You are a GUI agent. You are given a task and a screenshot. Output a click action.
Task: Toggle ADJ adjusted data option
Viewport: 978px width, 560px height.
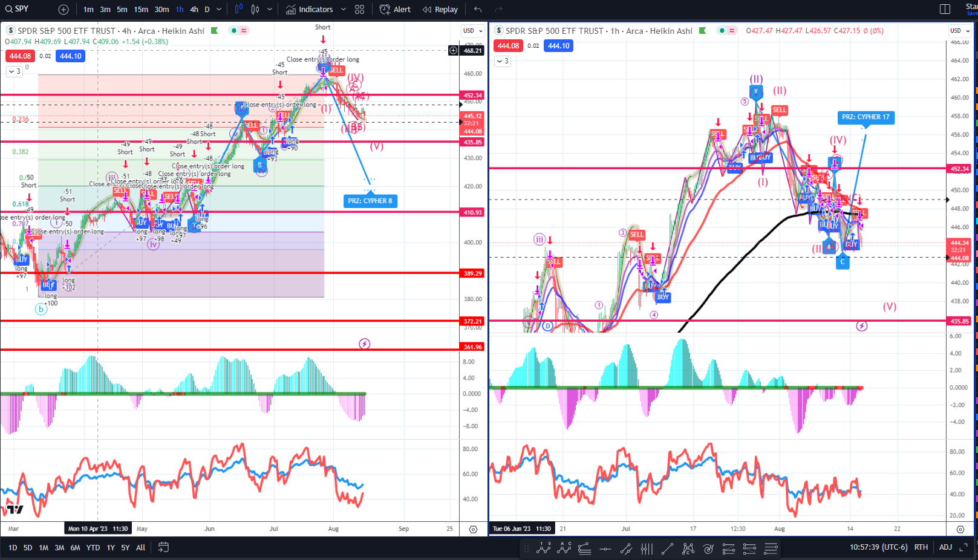pos(945,547)
